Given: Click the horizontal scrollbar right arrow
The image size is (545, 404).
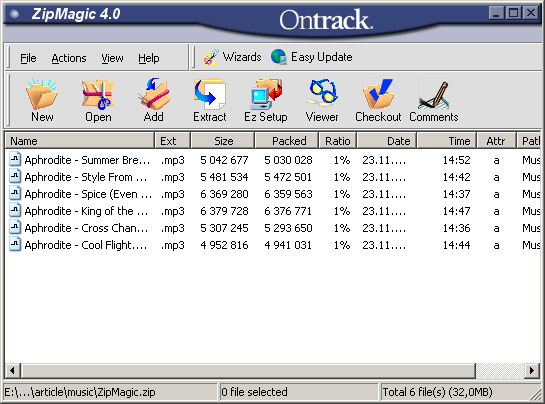Looking at the screenshot, I should pos(532,371).
